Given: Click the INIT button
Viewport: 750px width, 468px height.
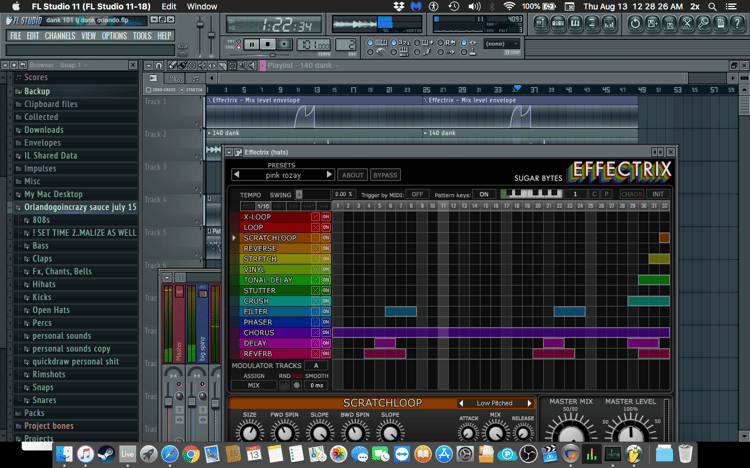Looking at the screenshot, I should pos(658,194).
